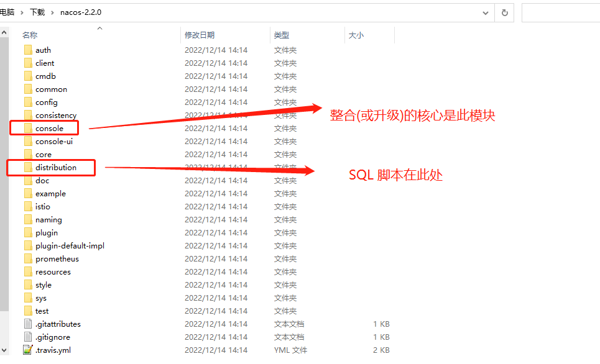
Task: Click the test folder icon
Action: click(28, 311)
